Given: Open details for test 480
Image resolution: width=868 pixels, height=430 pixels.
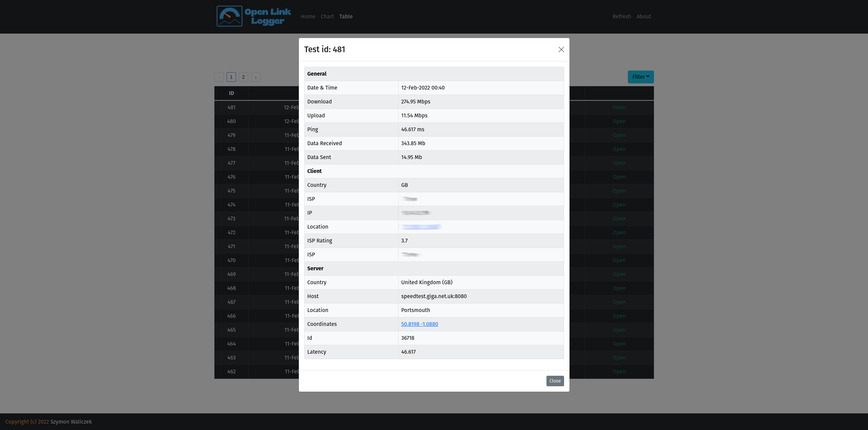Looking at the screenshot, I should [619, 121].
